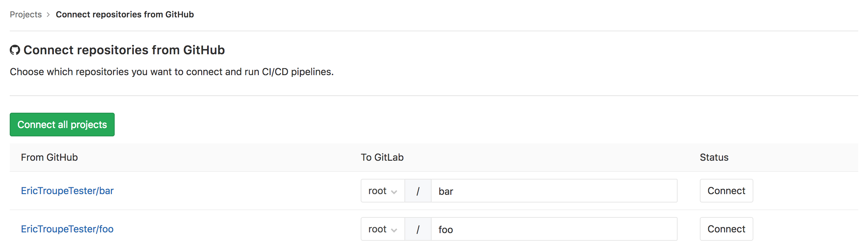Go back to Projects breadcrumb link
The image size is (868, 247).
(x=26, y=15)
